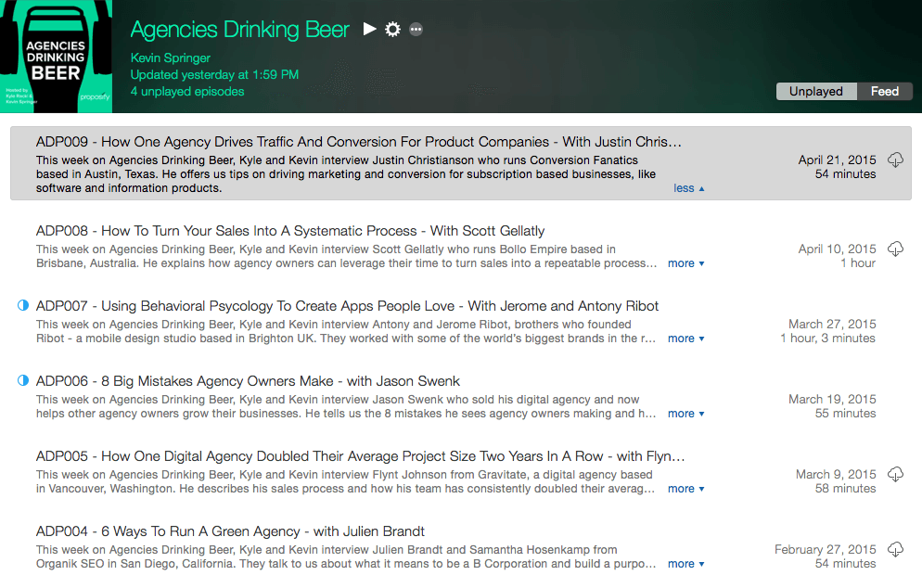Open the ADP004 Julien Brandt episode
Viewport: 922px width, 588px height.
[x=232, y=531]
